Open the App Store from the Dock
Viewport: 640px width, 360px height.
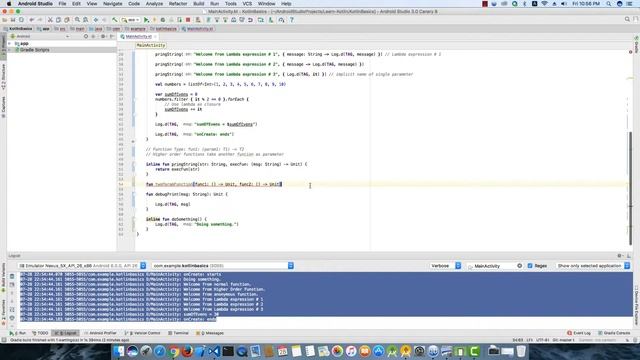(x=378, y=351)
